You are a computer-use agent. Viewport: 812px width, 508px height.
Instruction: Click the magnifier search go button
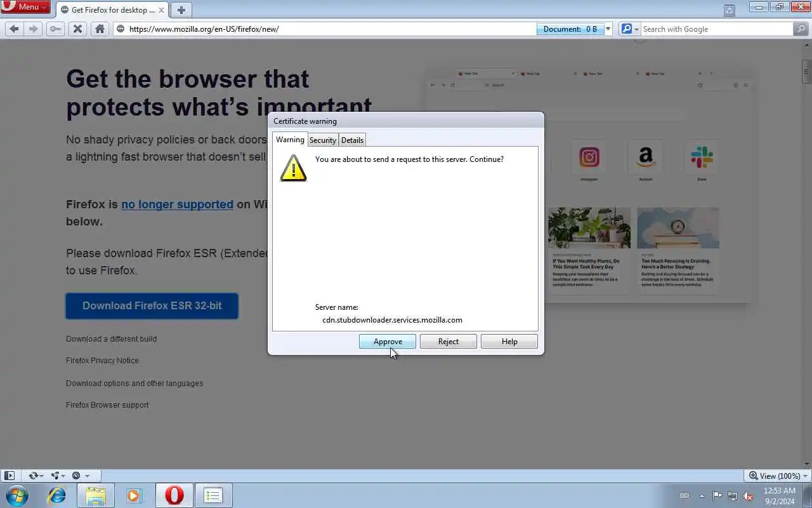[x=801, y=29]
